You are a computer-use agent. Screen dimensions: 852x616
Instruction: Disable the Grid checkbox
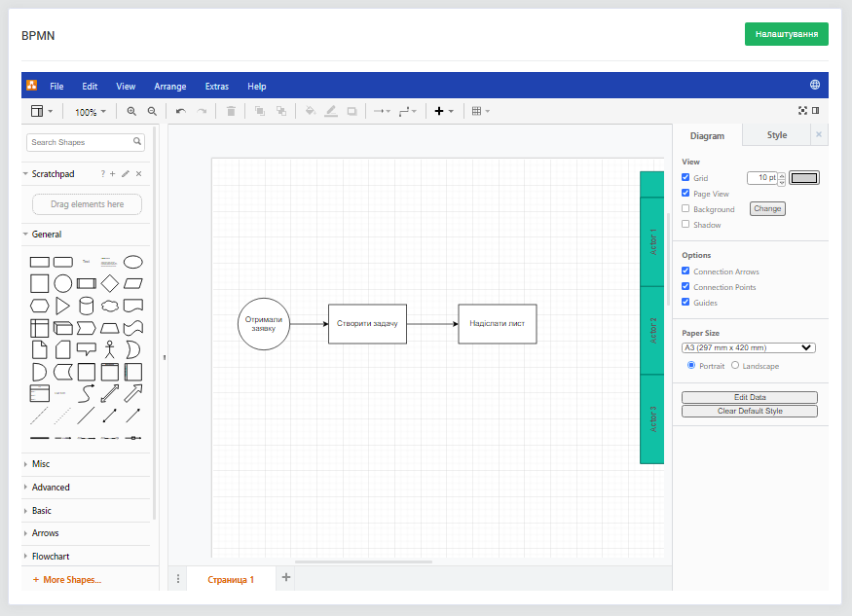(685, 178)
